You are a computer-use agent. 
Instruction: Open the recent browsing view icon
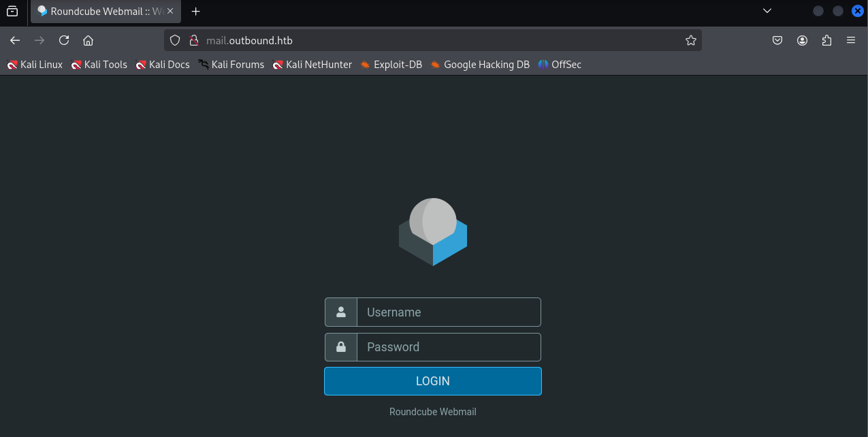click(12, 11)
